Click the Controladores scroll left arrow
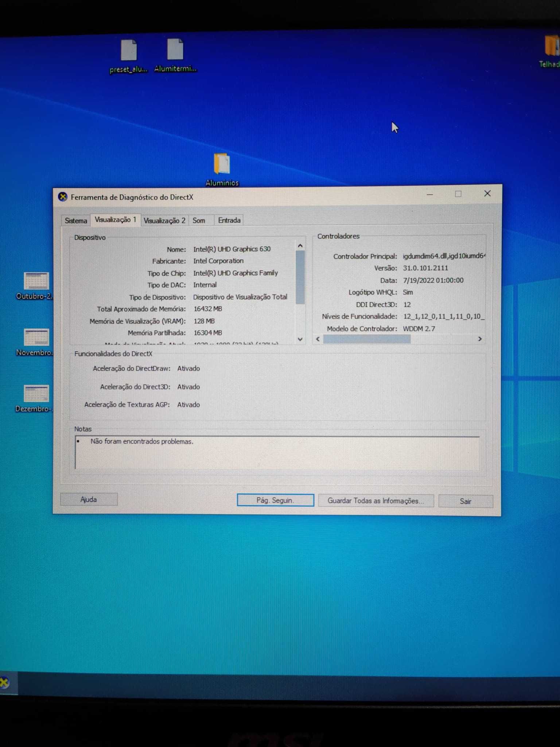 318,339
